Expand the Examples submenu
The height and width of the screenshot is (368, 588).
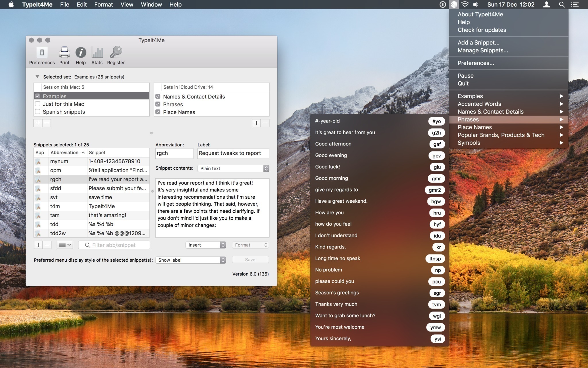pyautogui.click(x=508, y=96)
